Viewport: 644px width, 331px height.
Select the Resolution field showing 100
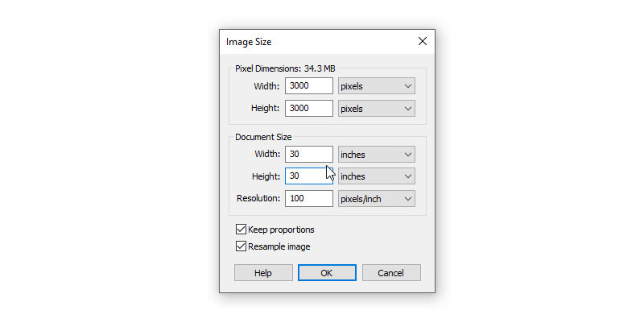pyautogui.click(x=309, y=198)
